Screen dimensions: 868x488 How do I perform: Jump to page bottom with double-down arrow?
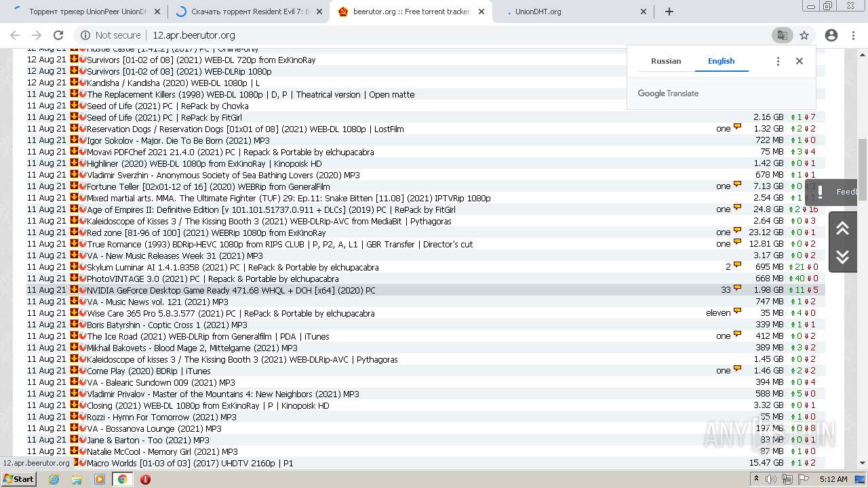pos(843,257)
